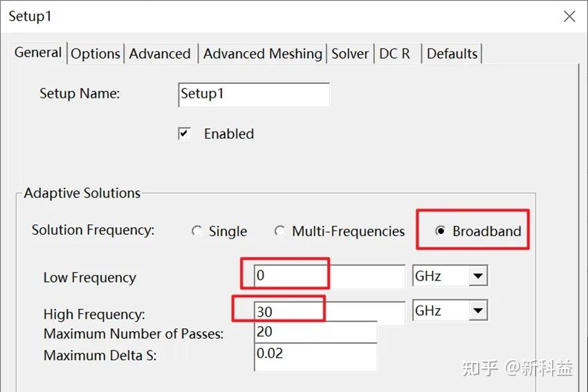The image size is (588, 392).
Task: Click the Low Frequency value field
Action: pyautogui.click(x=329, y=276)
